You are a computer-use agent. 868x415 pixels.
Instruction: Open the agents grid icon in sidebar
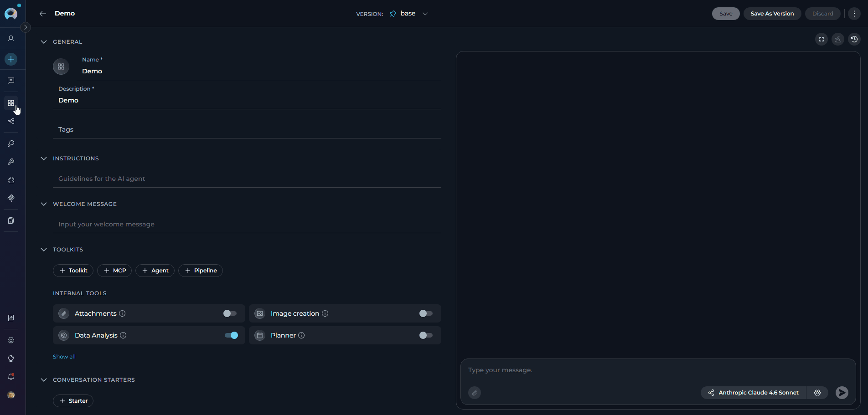(x=11, y=103)
